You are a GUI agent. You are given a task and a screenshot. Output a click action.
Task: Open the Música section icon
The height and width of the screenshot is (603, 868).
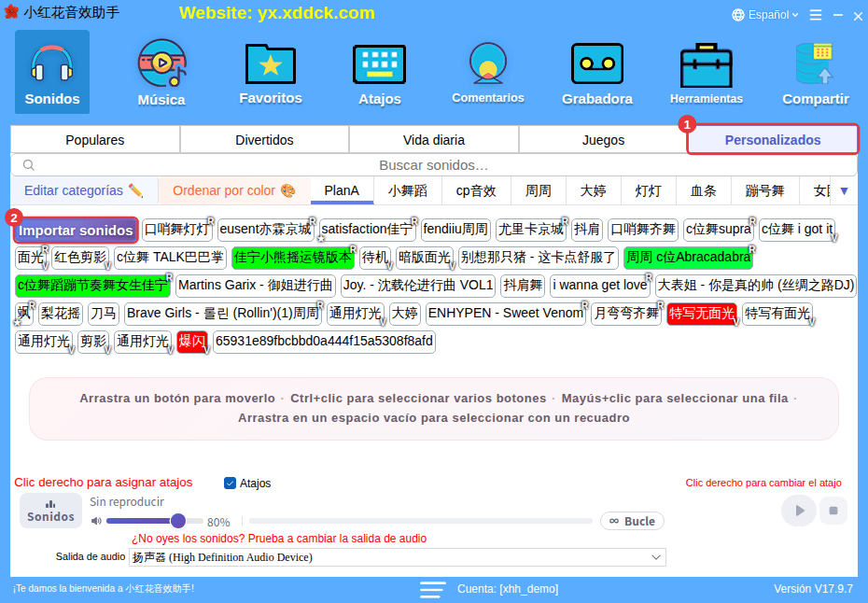(161, 72)
